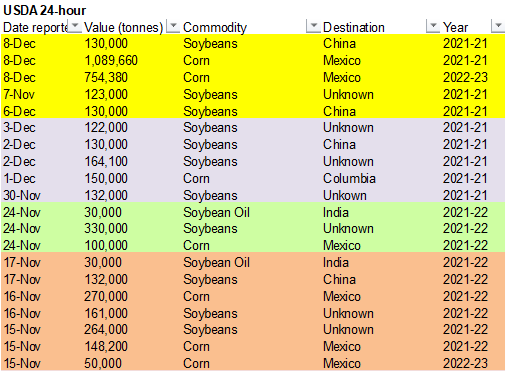Expand the Commodity column filter arrow
Image resolution: width=507 pixels, height=372 pixels.
coord(313,26)
